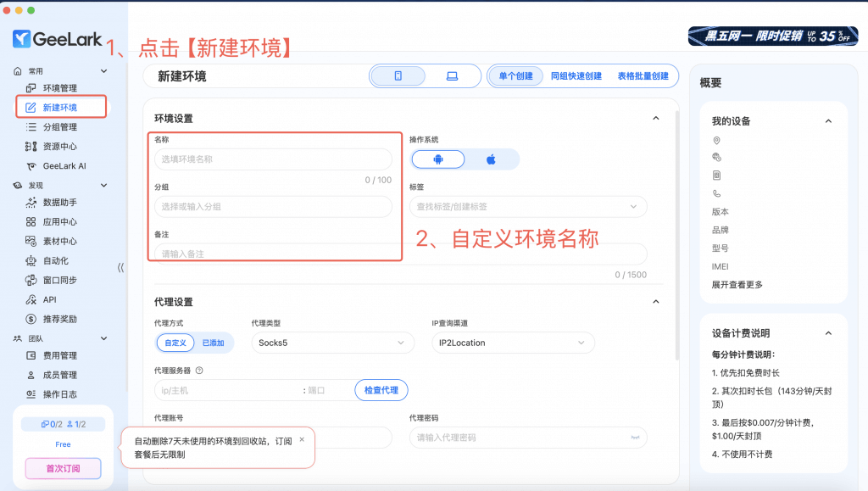Select the 已添加 proxy mode option
This screenshot has width=868, height=491.
213,343
